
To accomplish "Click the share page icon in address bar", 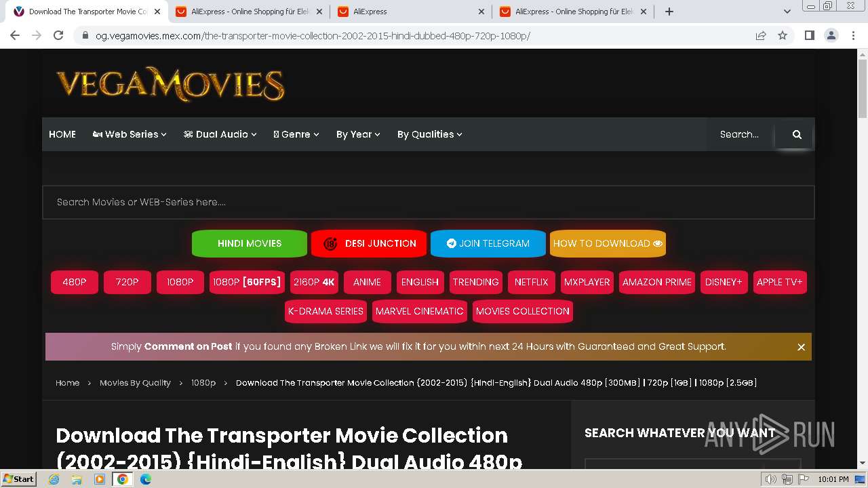I will 761,35.
